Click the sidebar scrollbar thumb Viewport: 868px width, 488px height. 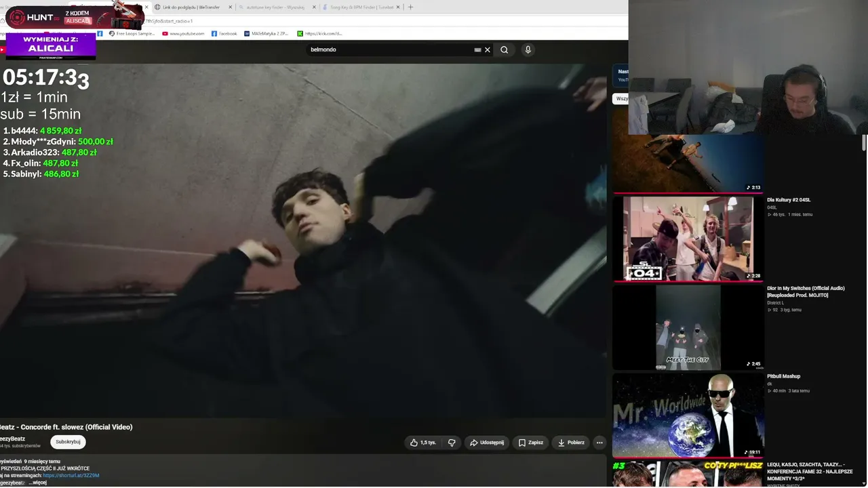tap(864, 143)
